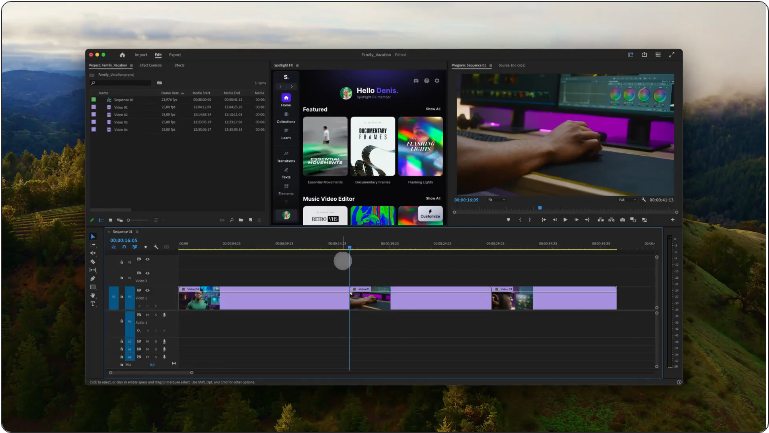Open the playback resolution Full dropdown
The image size is (769, 433).
pos(625,199)
